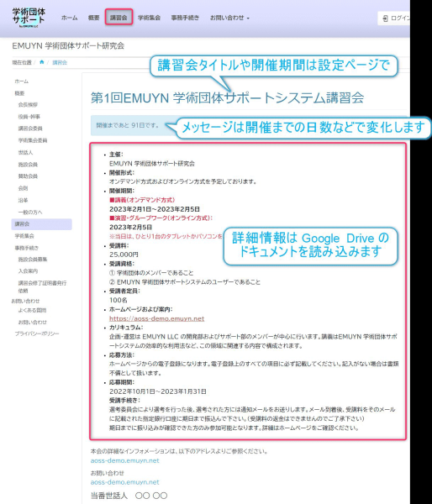Go to 事務手続き in the top navigation
The height and width of the screenshot is (504, 432).
(x=185, y=18)
